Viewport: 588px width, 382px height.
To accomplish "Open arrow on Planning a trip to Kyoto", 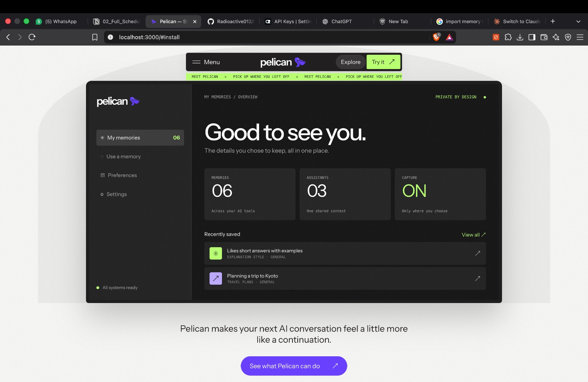I will tap(477, 278).
